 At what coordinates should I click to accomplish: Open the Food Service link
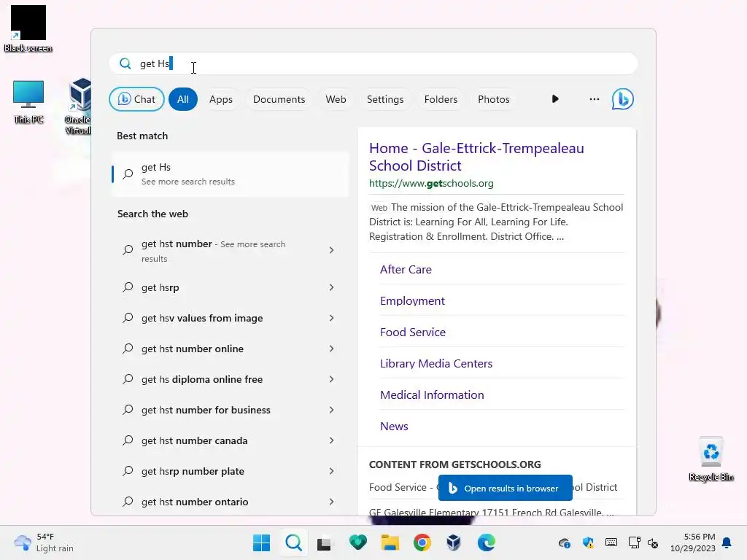pyautogui.click(x=413, y=332)
